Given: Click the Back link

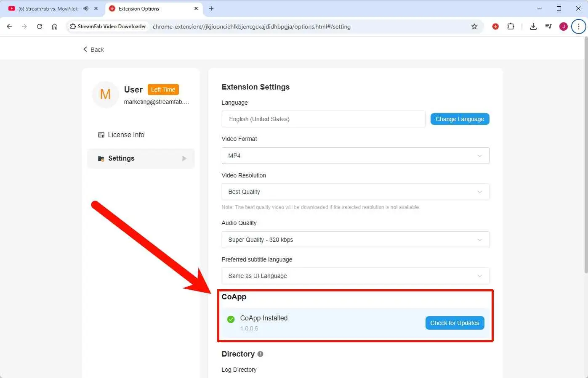Looking at the screenshot, I should point(93,50).
